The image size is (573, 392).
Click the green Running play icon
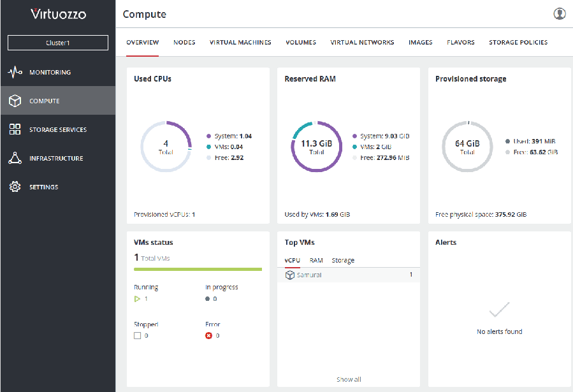[x=137, y=298]
